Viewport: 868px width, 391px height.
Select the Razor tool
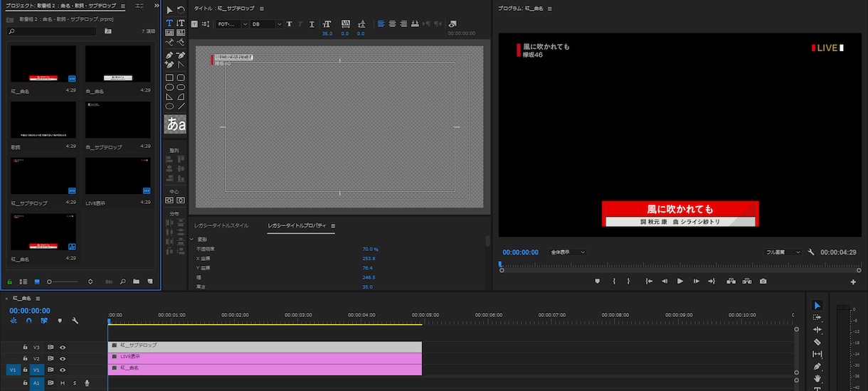[817, 342]
